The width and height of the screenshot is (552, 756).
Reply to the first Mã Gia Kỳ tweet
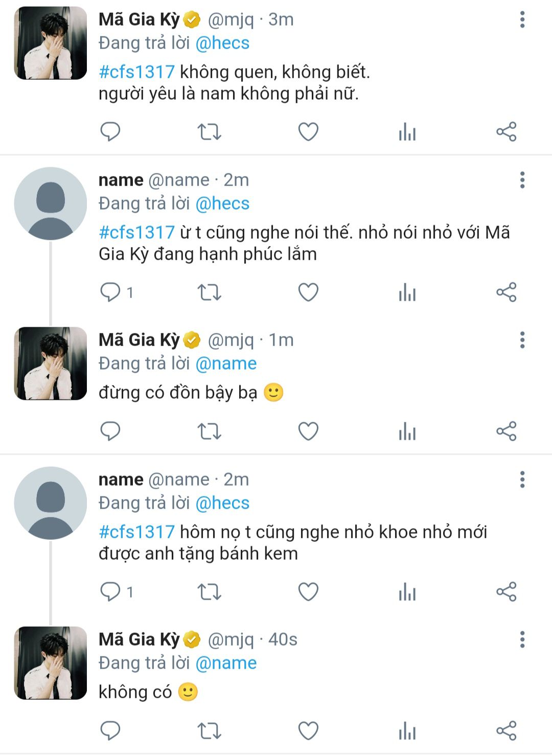110,132
